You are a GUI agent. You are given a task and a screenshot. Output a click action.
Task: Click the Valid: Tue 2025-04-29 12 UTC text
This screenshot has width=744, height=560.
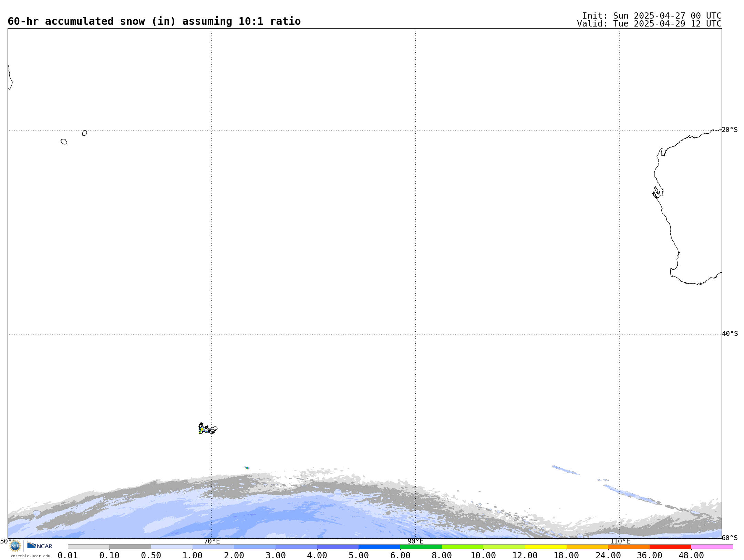pos(649,24)
